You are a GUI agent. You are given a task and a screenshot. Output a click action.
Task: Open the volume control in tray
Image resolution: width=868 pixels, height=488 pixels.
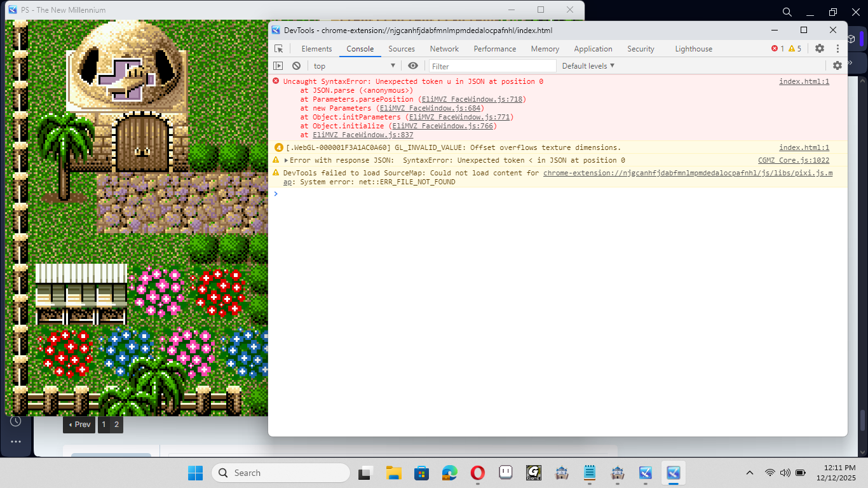point(785,473)
